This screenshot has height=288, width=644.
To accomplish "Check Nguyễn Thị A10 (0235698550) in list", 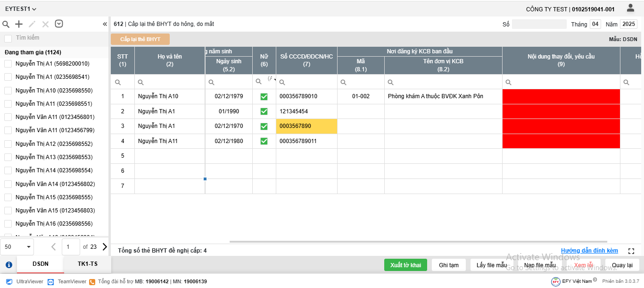I will (8, 90).
